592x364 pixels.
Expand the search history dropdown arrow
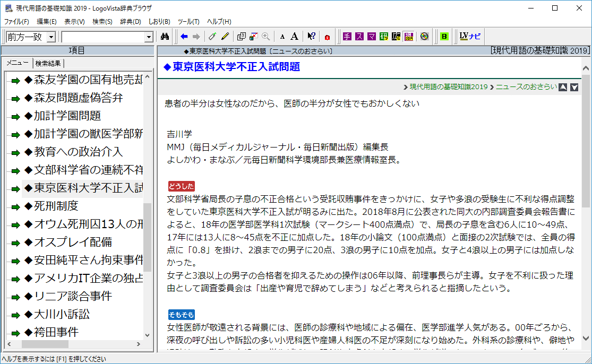pyautogui.click(x=149, y=37)
